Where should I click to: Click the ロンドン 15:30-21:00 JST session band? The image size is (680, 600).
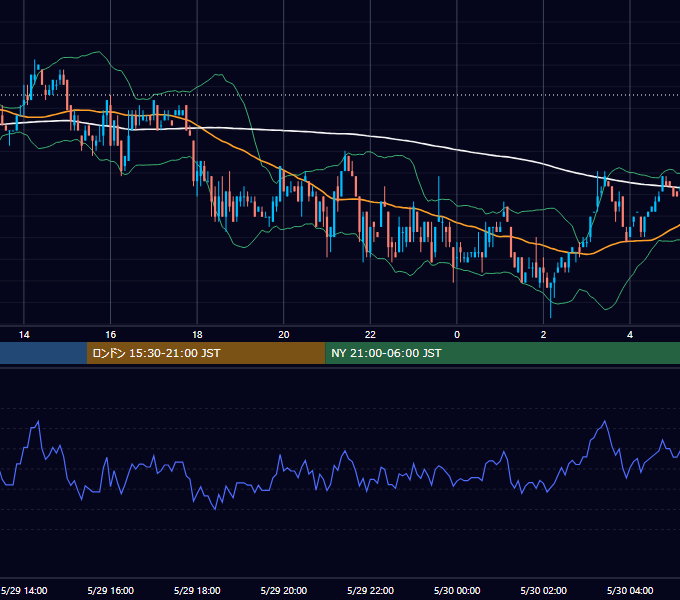[206, 353]
